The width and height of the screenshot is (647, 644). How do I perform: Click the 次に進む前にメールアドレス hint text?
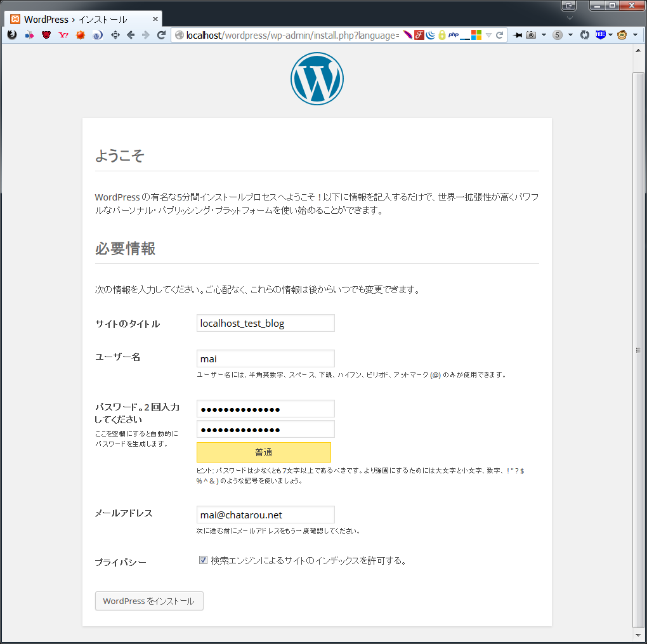(278, 530)
